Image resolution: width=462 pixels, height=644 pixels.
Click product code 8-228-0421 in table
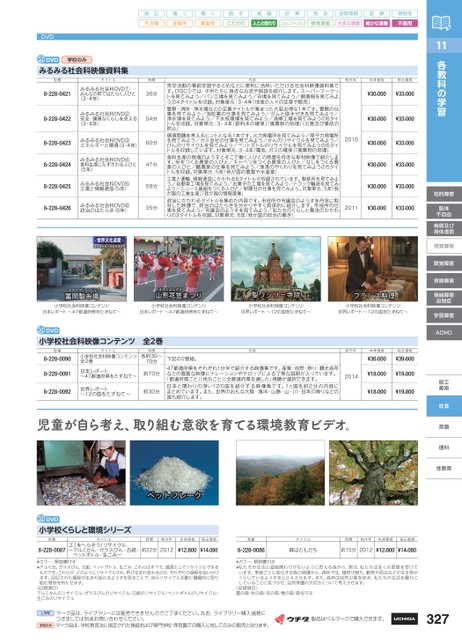[x=57, y=94]
